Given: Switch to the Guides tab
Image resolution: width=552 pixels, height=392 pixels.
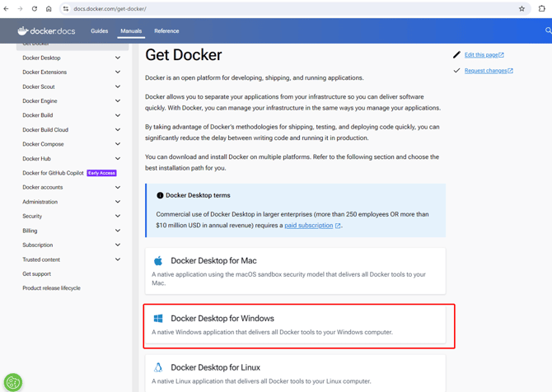Looking at the screenshot, I should click(x=100, y=31).
